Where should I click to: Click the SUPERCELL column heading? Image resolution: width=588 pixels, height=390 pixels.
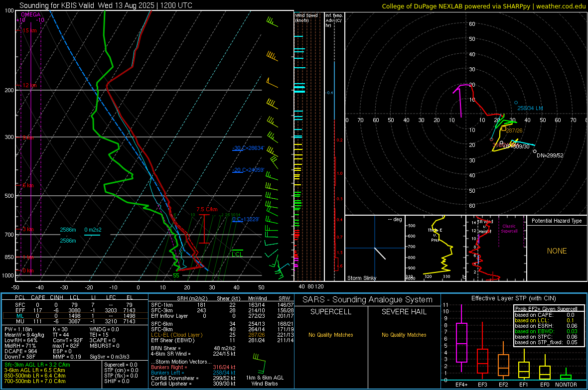point(331,312)
